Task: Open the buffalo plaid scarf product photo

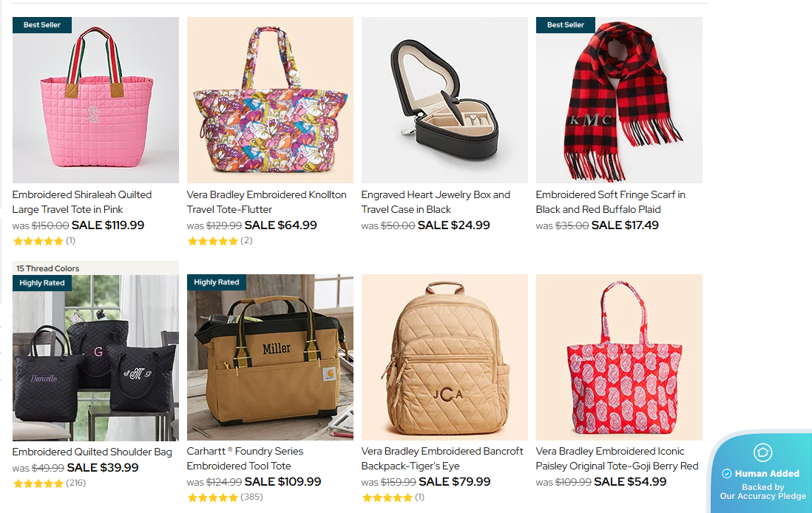Action: click(x=619, y=101)
